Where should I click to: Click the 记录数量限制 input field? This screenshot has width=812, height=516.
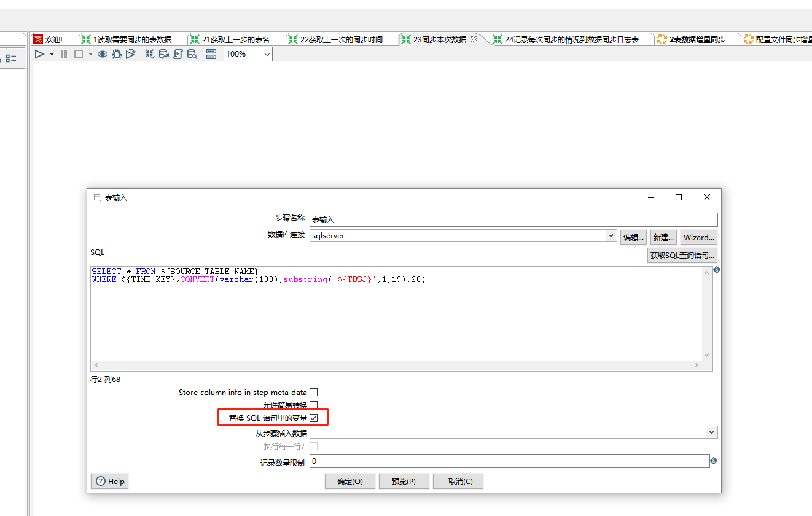pyautogui.click(x=510, y=461)
